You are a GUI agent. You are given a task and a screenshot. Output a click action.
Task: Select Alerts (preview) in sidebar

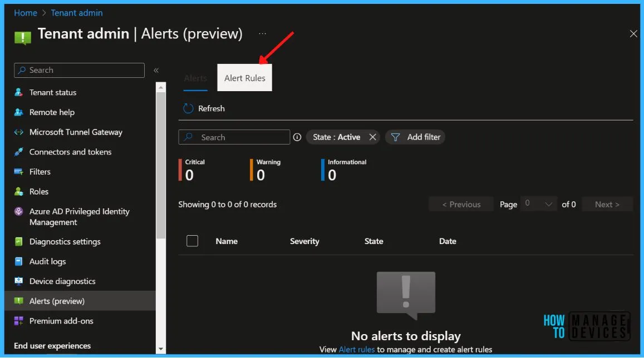81,301
